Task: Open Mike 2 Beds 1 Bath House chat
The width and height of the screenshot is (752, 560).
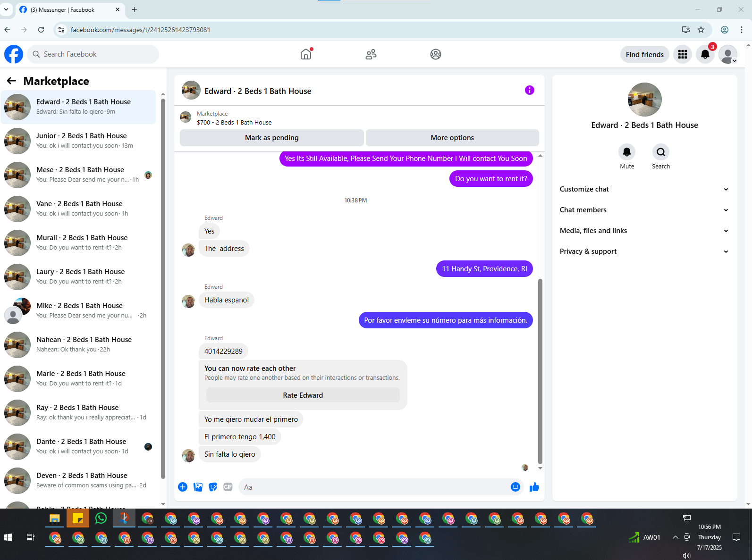Action: click(78, 311)
